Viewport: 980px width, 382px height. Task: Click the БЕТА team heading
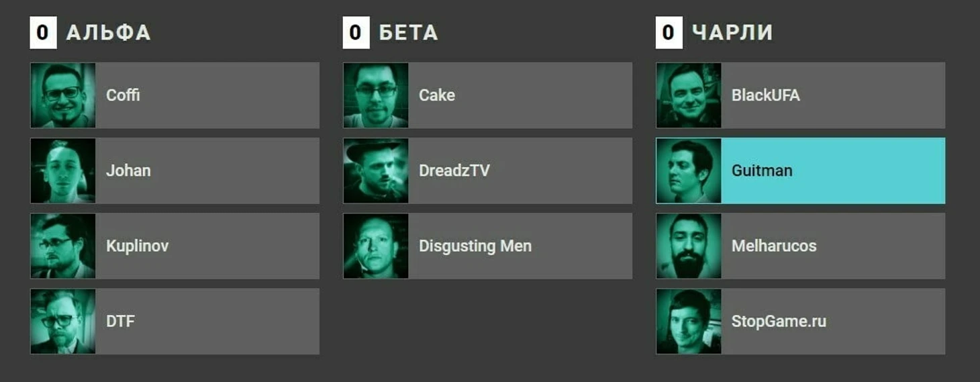click(x=408, y=33)
